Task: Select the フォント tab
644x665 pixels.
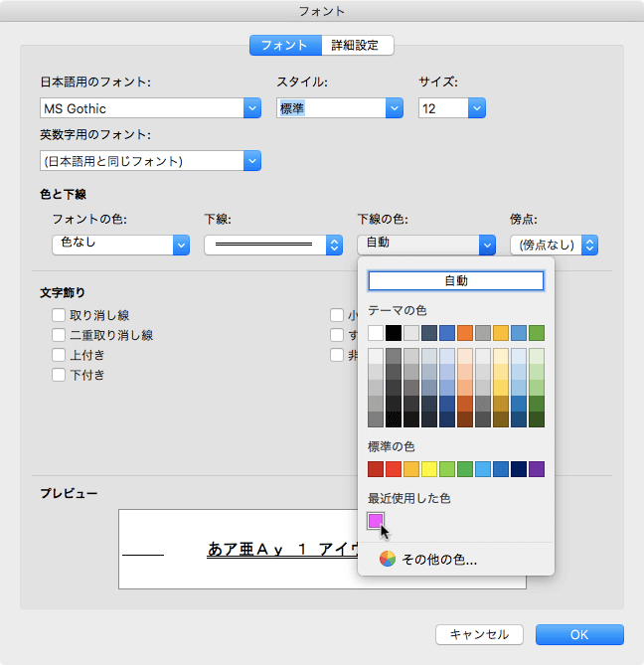Action: [285, 45]
